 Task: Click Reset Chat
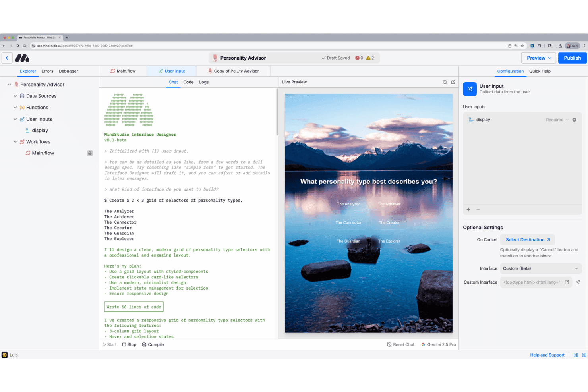coord(400,345)
